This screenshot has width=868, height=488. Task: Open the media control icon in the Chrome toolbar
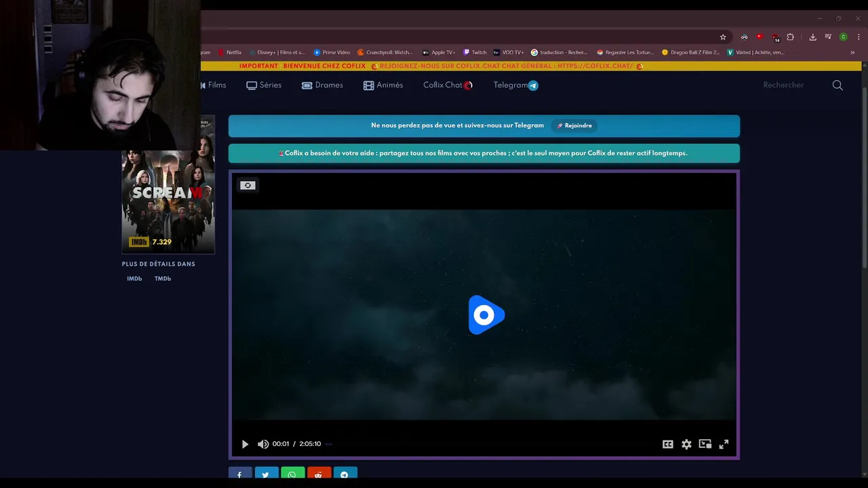coord(828,37)
